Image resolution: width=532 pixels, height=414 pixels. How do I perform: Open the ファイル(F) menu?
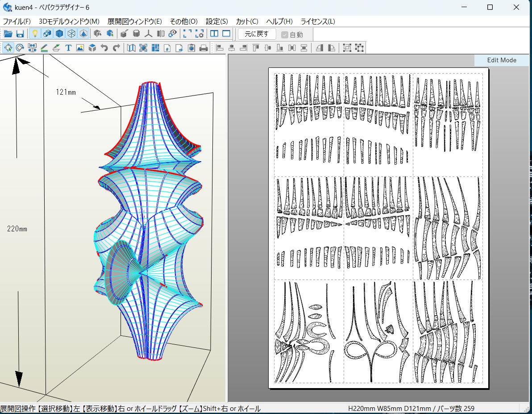tap(17, 21)
